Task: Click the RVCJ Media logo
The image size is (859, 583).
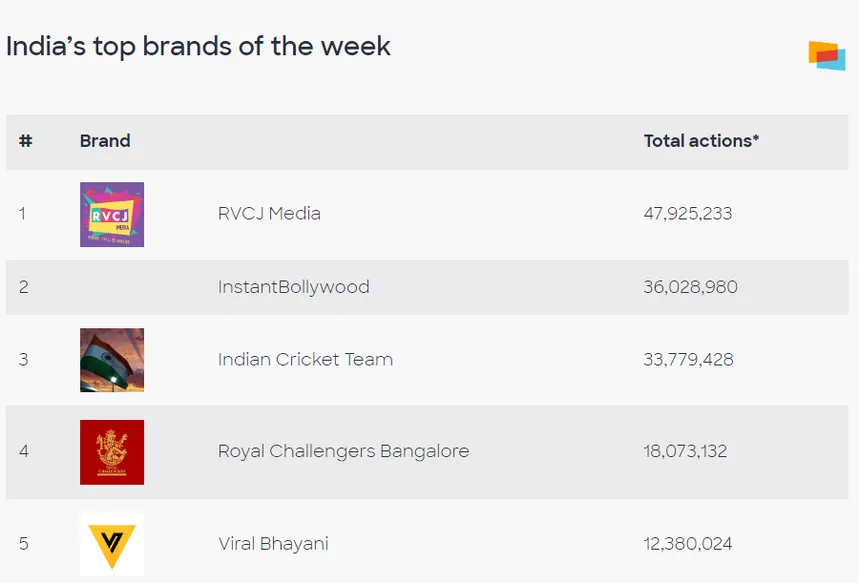Action: [112, 214]
